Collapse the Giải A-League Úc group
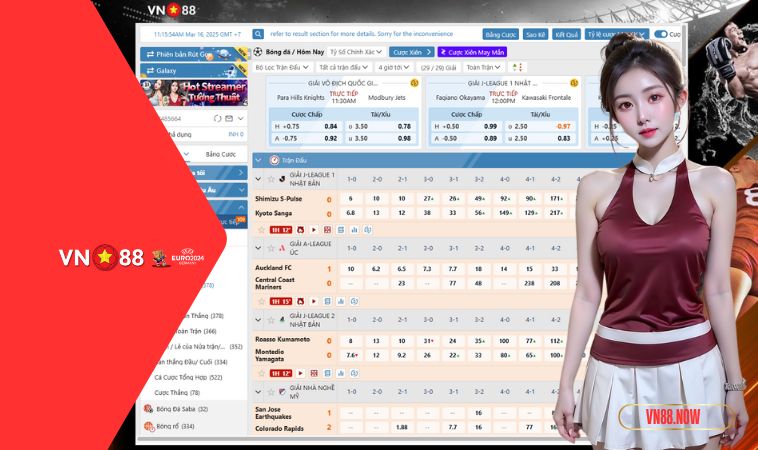The image size is (758, 450). click(258, 248)
